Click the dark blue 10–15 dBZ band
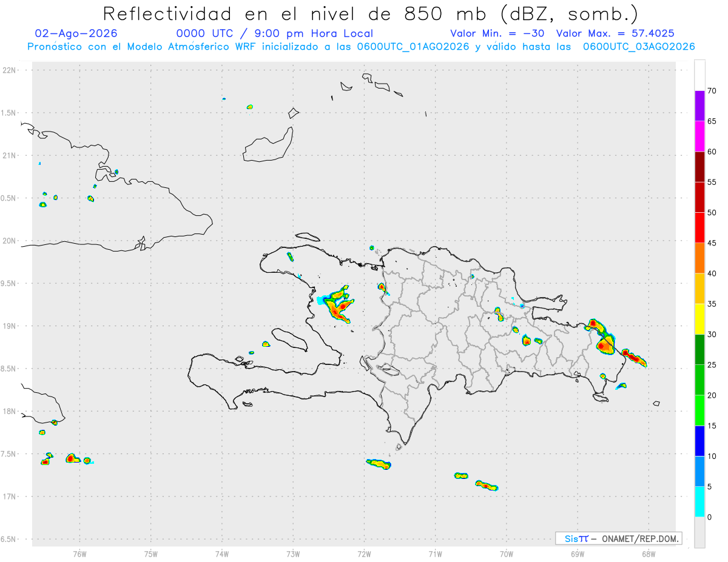 click(x=699, y=441)
